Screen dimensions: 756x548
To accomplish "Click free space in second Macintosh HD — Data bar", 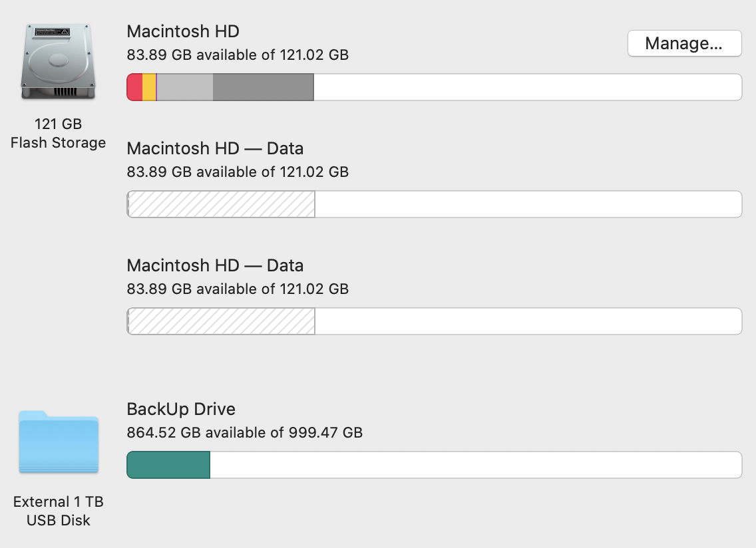I will tap(528, 321).
